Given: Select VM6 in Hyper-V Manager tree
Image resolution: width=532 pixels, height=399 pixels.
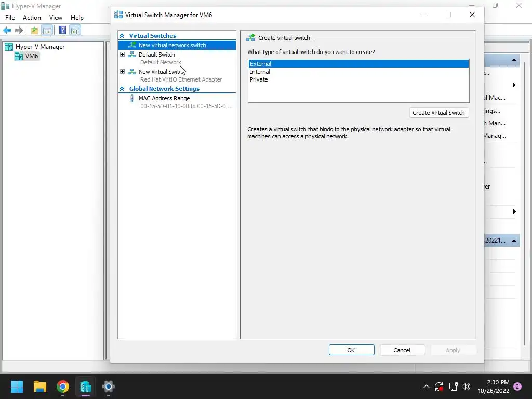Looking at the screenshot, I should click(32, 56).
